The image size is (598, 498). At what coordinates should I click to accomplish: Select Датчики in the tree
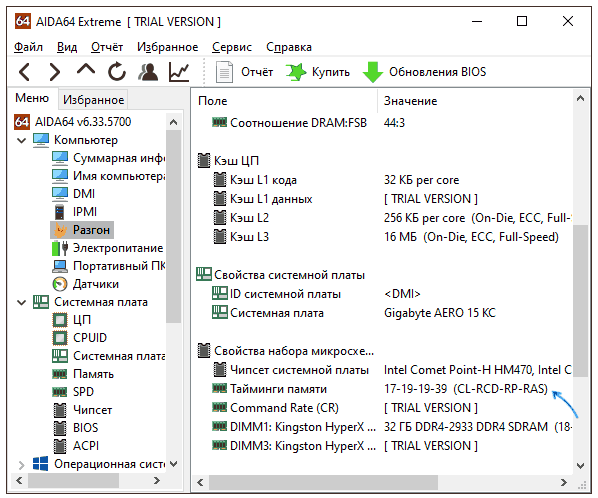point(85,284)
